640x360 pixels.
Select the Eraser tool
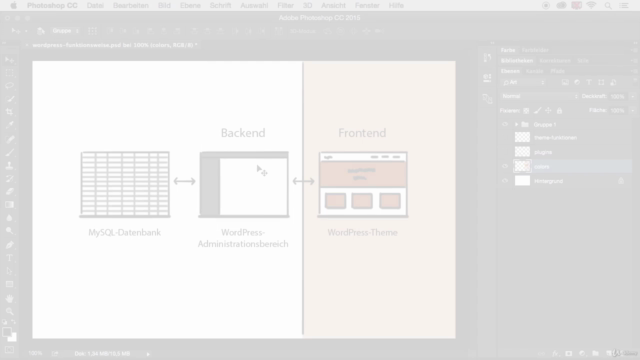pos(9,192)
